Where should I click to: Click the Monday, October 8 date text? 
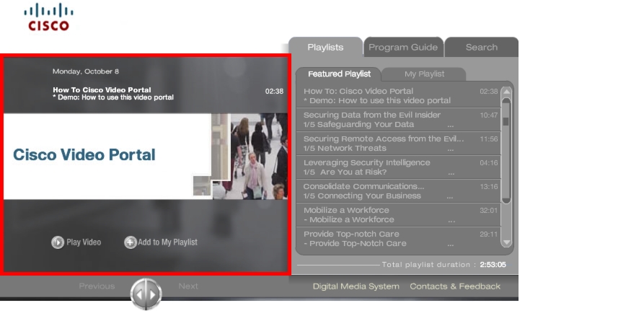86,71
